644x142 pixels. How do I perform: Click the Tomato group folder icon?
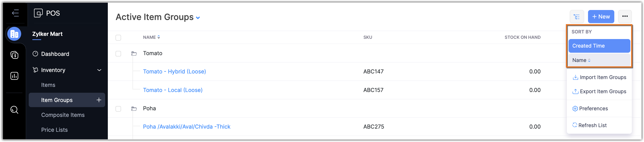pos(134,53)
